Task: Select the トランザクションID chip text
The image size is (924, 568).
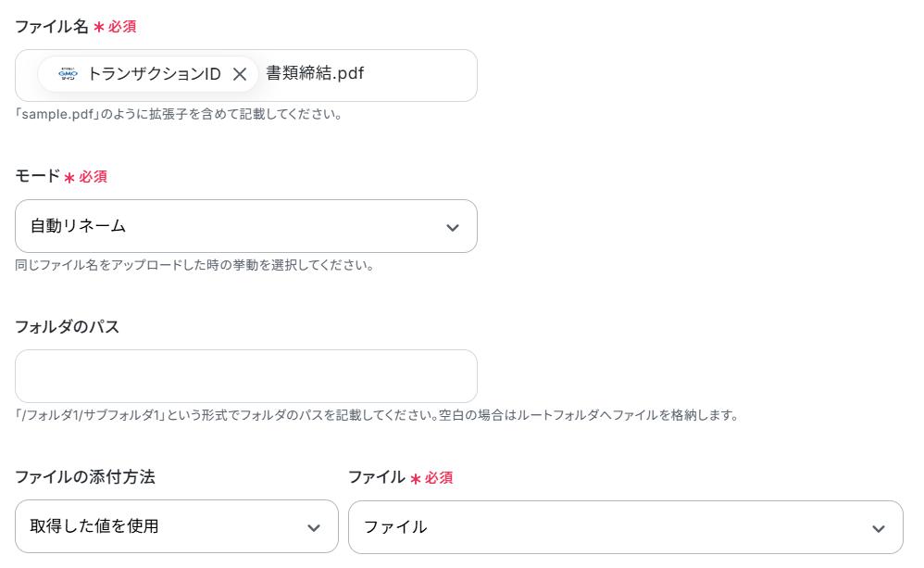Action: point(154,74)
